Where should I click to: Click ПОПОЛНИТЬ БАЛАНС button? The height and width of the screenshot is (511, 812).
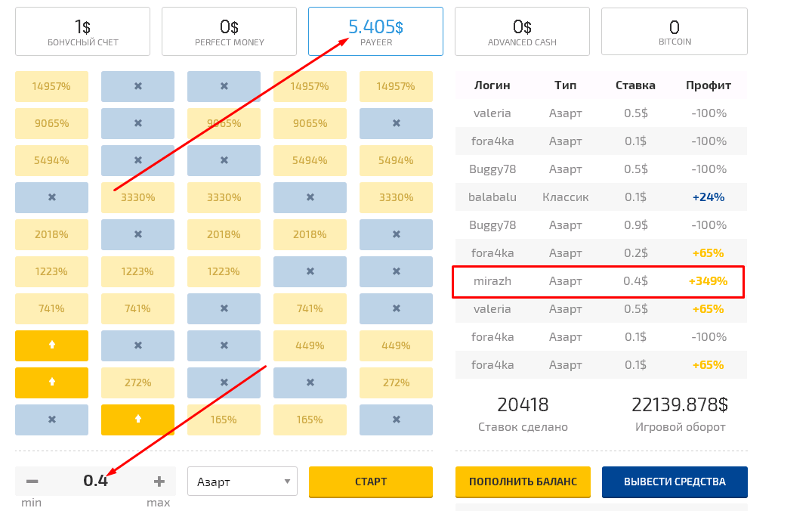click(523, 482)
